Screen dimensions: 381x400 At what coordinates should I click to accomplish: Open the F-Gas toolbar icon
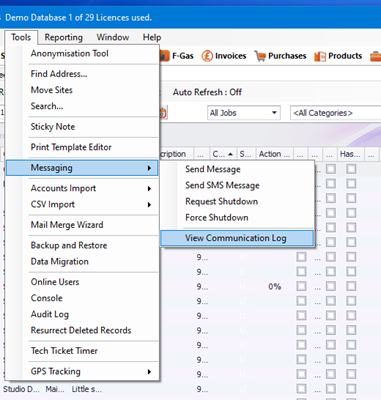165,56
